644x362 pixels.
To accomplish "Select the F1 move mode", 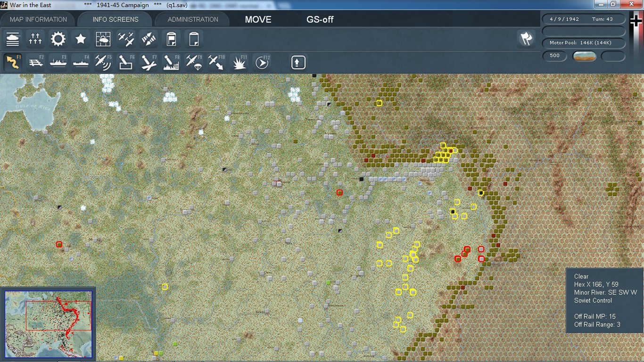I will click(x=13, y=62).
